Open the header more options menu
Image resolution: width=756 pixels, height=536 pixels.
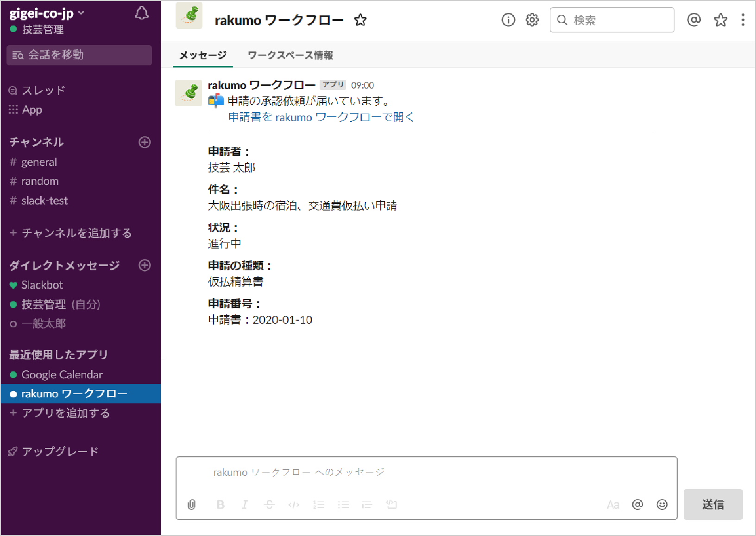pyautogui.click(x=743, y=20)
